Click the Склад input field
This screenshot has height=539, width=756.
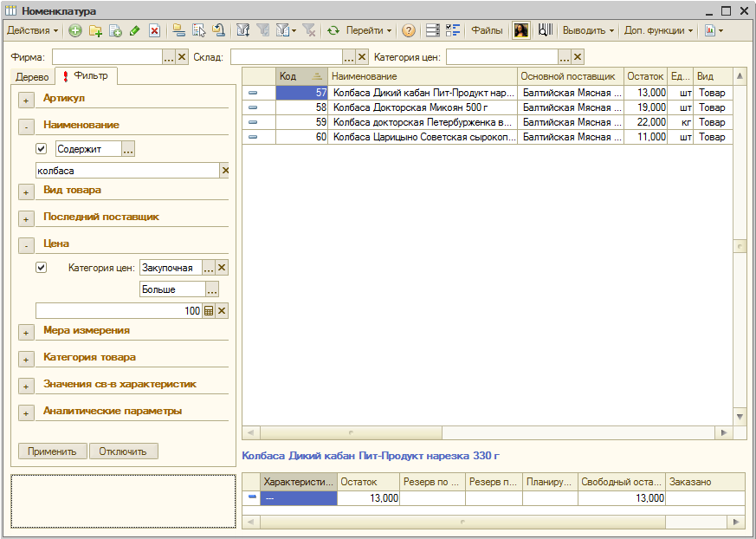[x=287, y=57]
